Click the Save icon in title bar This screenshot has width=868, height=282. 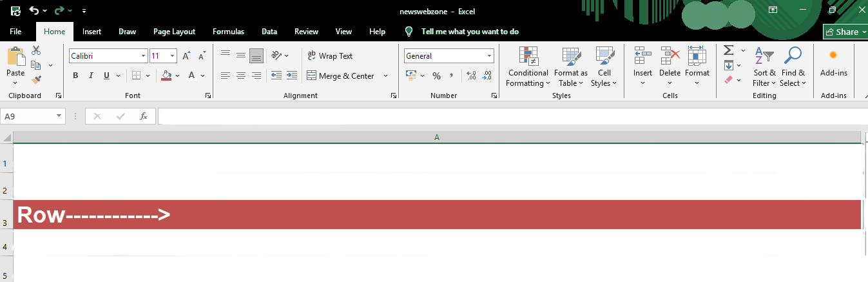coord(15,10)
